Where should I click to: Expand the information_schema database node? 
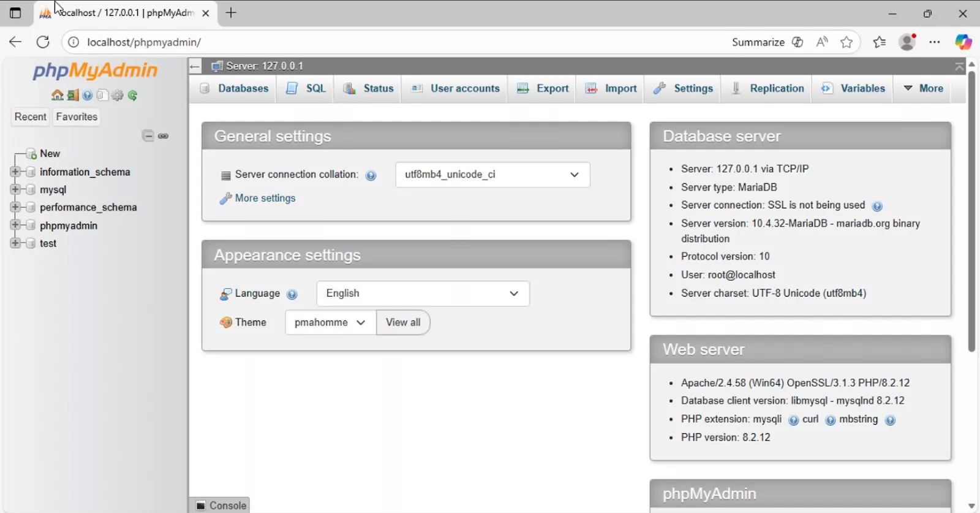coord(15,172)
